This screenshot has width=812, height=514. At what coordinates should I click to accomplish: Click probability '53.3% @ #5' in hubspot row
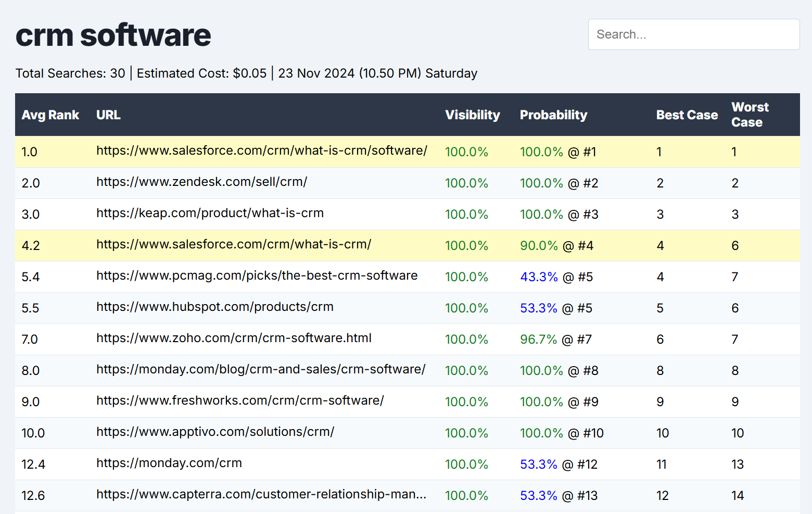pos(556,308)
